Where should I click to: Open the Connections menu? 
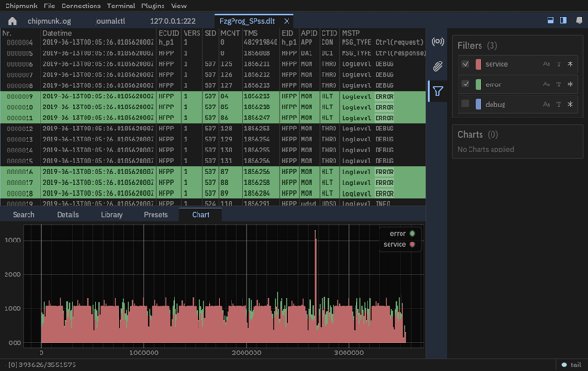tap(81, 6)
